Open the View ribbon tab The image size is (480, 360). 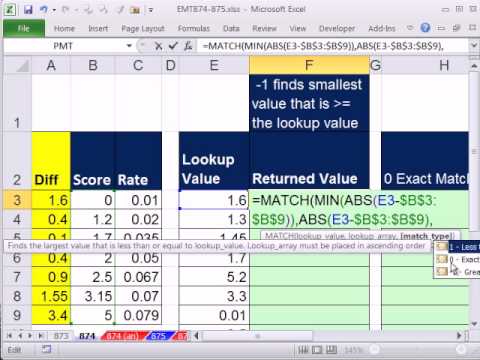(298, 29)
